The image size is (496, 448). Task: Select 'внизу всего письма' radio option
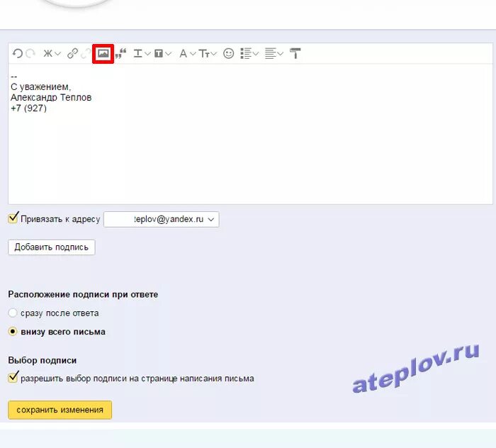point(12,332)
